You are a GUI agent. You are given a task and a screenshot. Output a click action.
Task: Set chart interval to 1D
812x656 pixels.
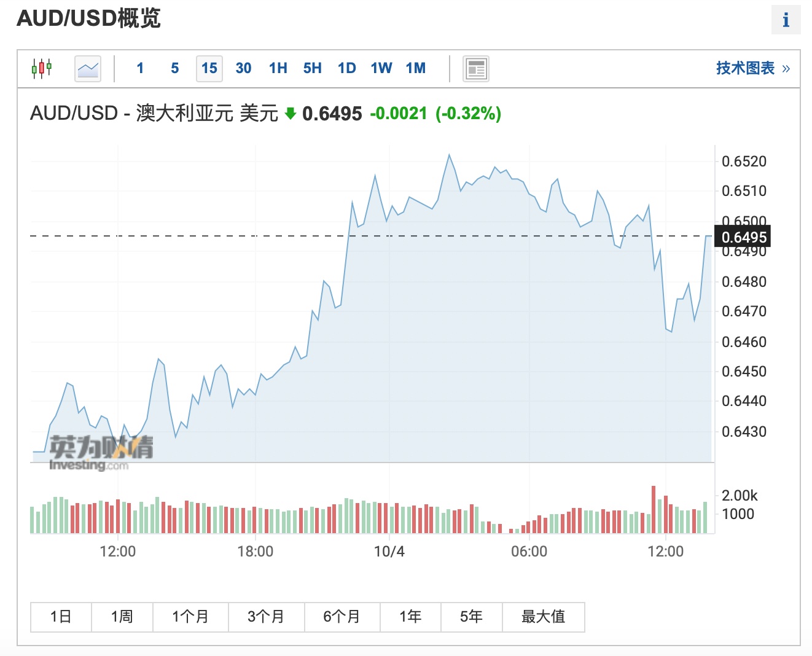click(x=346, y=68)
